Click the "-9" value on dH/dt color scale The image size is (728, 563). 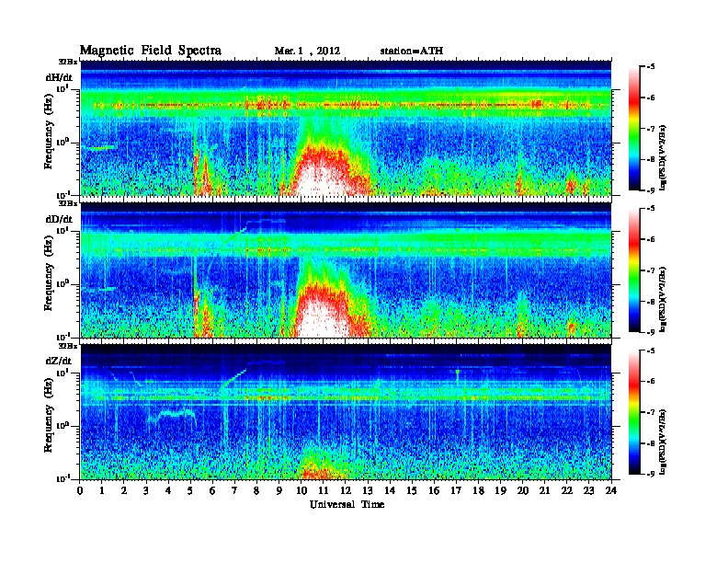[x=651, y=190]
